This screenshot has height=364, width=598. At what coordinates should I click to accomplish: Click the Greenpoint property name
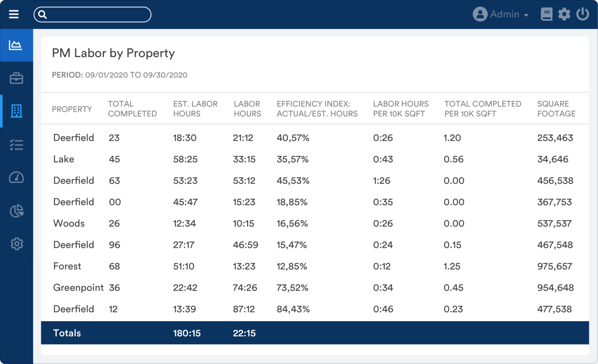coord(78,288)
